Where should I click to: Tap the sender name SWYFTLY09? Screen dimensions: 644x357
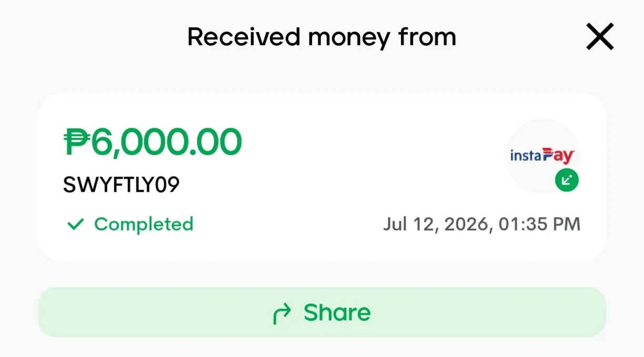(x=122, y=185)
